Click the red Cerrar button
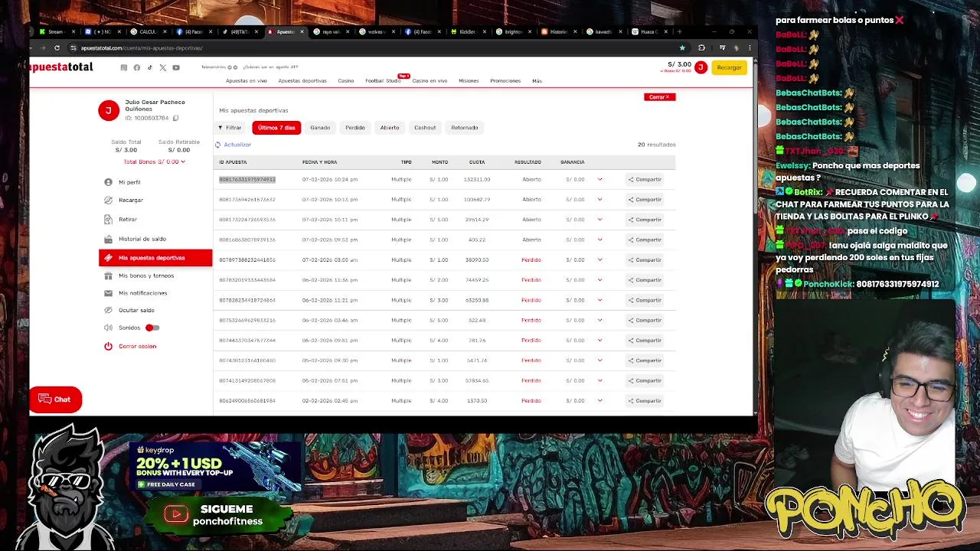The width and height of the screenshot is (980, 551). tap(659, 97)
